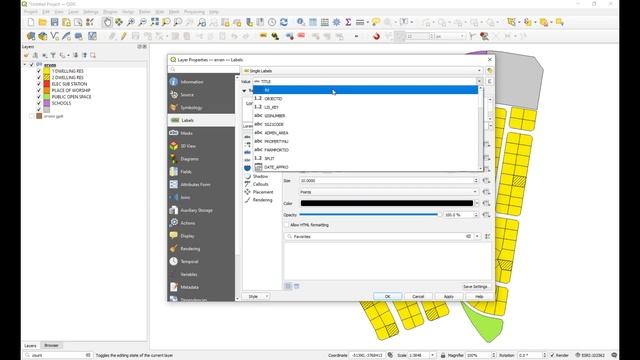640x360 pixels.
Task: Toggle the PUBLIC OPEN SPACE checkbox
Action: 39,97
